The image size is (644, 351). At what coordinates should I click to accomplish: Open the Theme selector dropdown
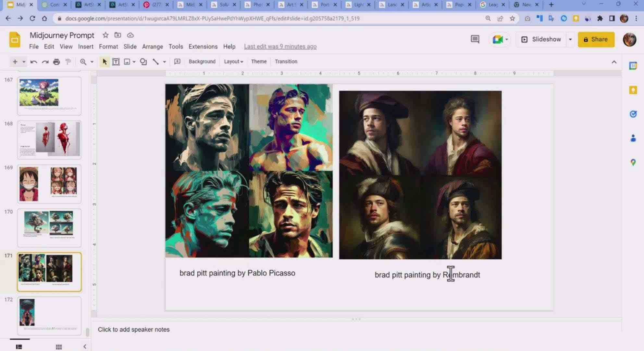tap(259, 61)
